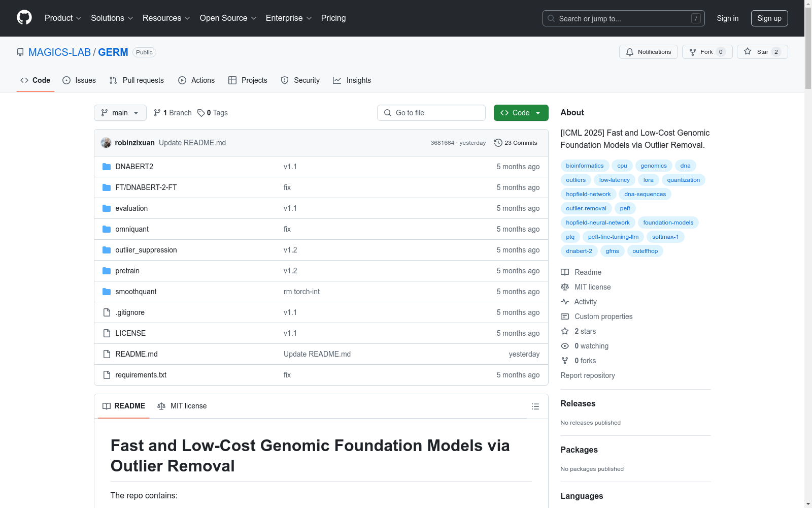
Task: Click Report repository link
Action: 588,375
